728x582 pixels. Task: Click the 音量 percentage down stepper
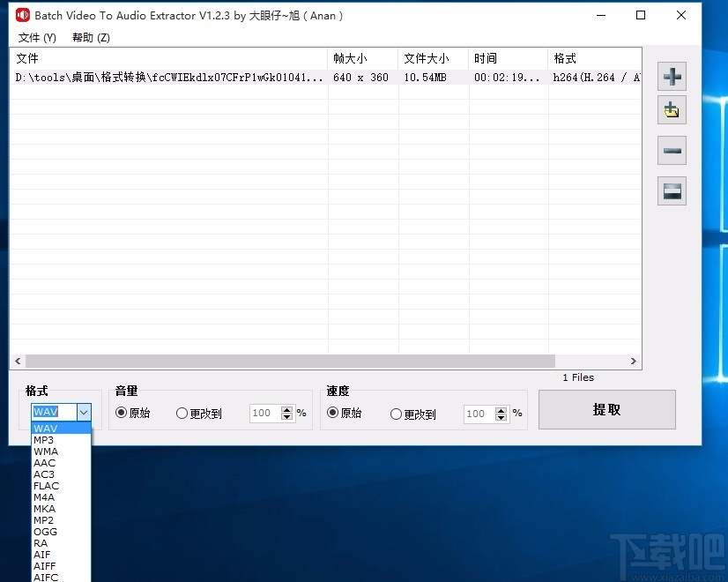287,417
